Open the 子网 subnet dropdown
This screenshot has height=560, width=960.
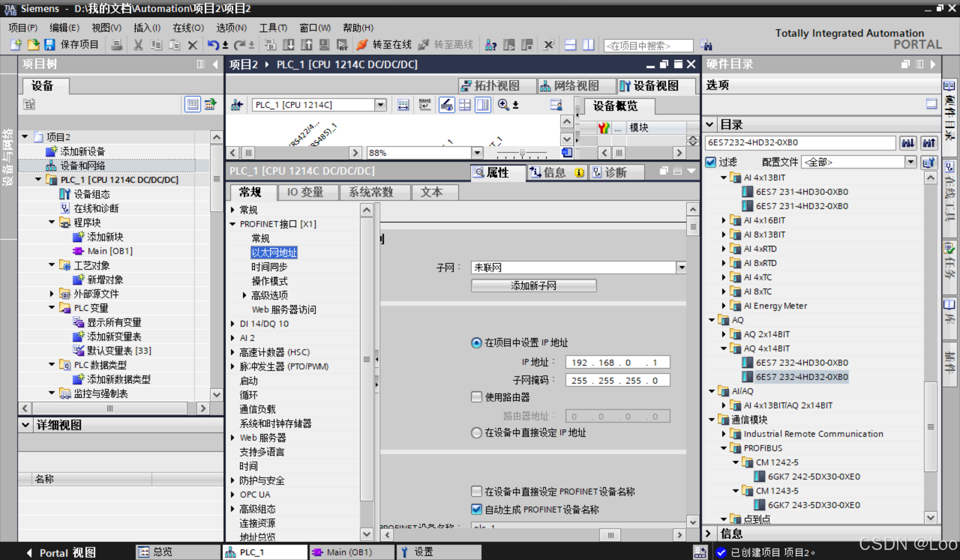[681, 268]
